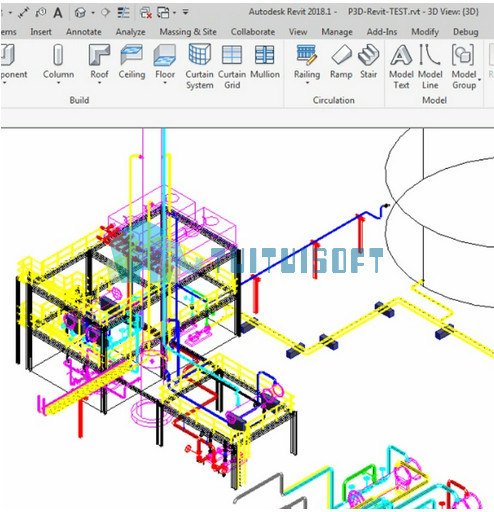
Task: Expand the Column dropdown arrow
Action: pos(58,83)
